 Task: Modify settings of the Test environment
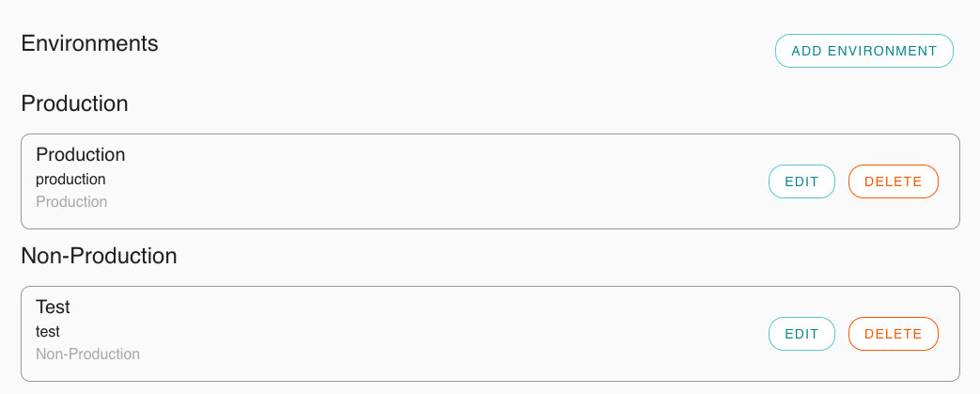coord(801,334)
